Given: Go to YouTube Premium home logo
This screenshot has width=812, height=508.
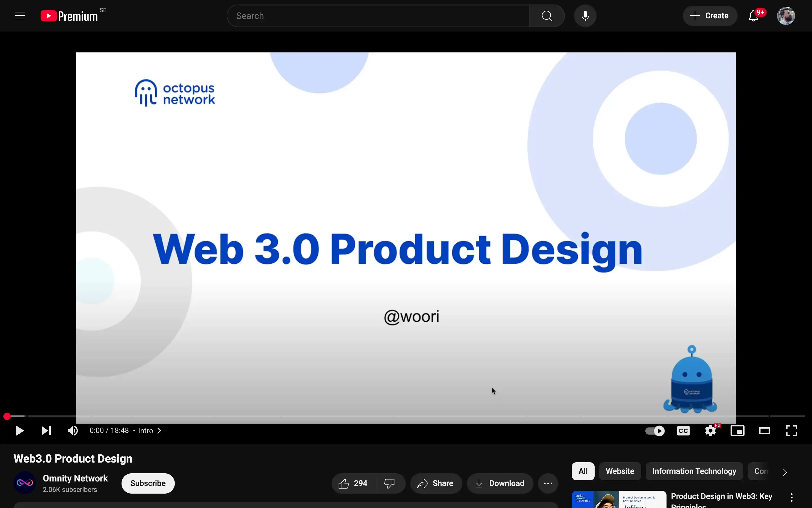Looking at the screenshot, I should tap(69, 16).
